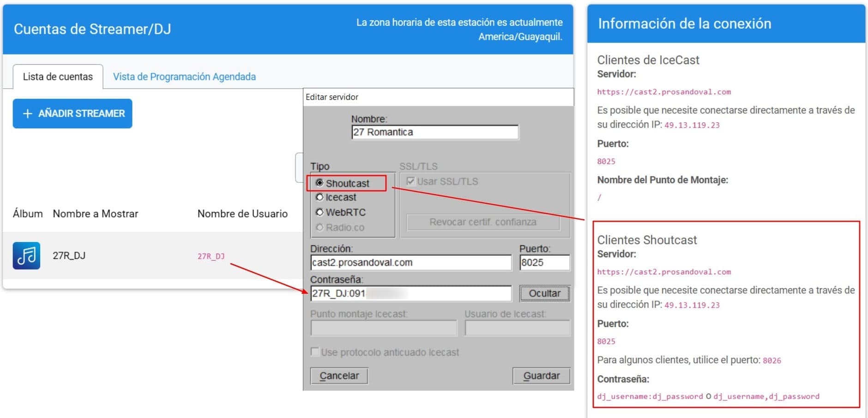This screenshot has width=868, height=418.
Task: Switch to Lista de cuentas tab
Action: [58, 77]
